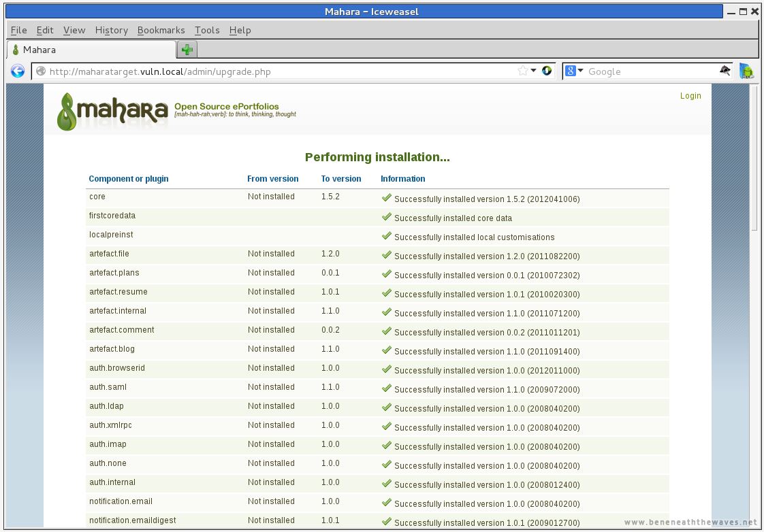Click the 'To version' column header
The height and width of the screenshot is (532, 764).
point(341,179)
